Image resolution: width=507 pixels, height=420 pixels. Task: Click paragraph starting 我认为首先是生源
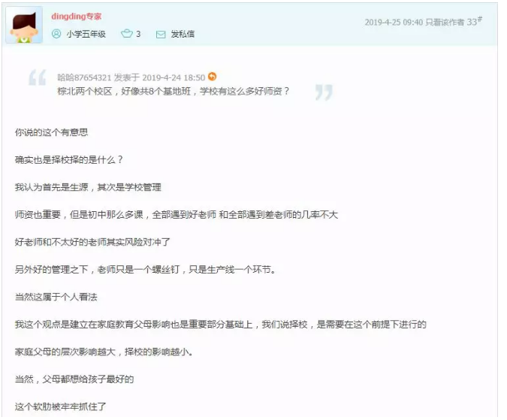[x=88, y=187]
